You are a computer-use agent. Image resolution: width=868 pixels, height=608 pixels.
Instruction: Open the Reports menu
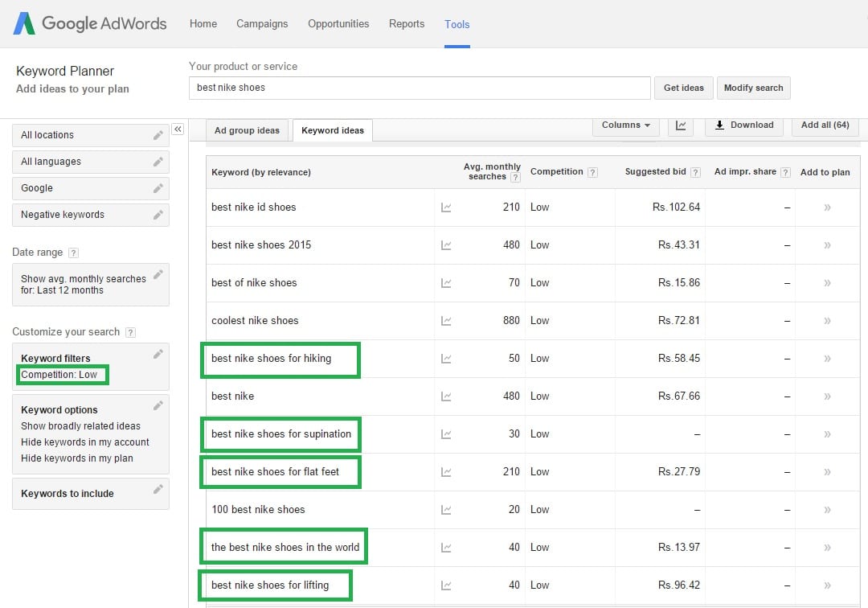point(407,24)
